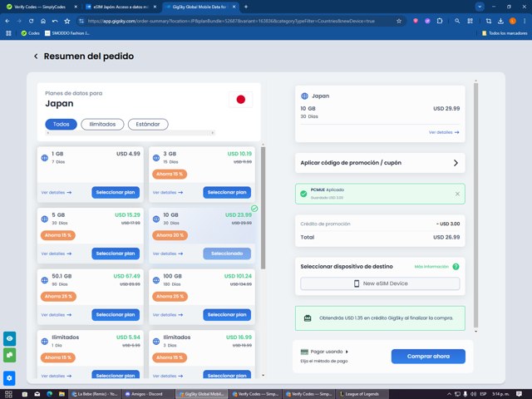Open a new browser tab
The image size is (532, 399).
tap(246, 7)
